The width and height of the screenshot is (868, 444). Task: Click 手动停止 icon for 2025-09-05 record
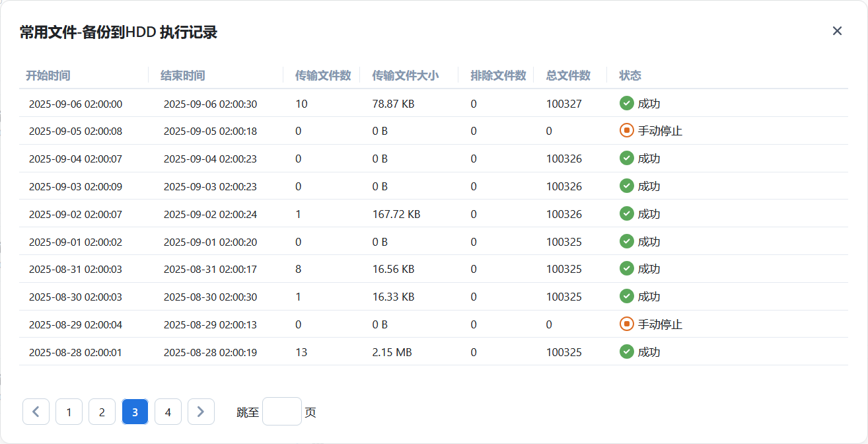tap(626, 131)
